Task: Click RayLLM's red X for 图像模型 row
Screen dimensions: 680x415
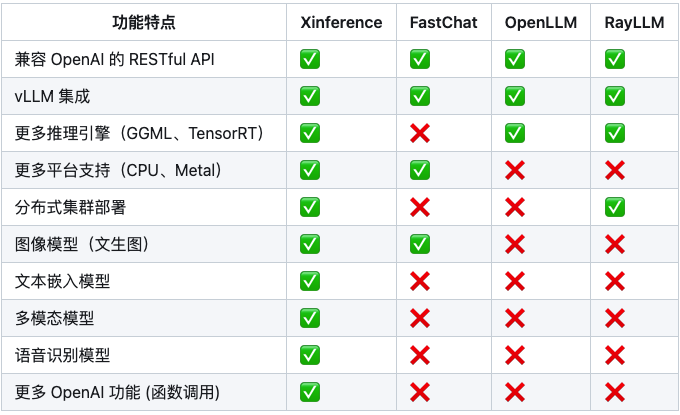Action: click(615, 244)
